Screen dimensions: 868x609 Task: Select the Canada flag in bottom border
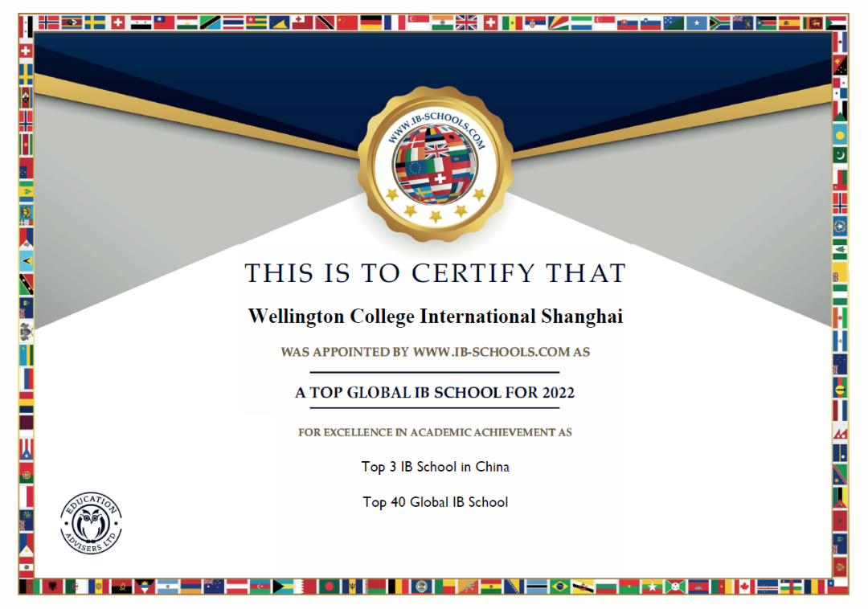click(744, 587)
